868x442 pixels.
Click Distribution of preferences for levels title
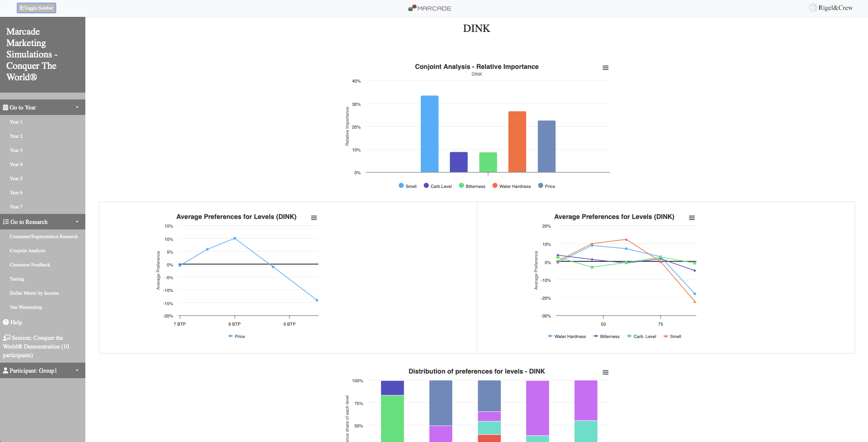(x=476, y=371)
